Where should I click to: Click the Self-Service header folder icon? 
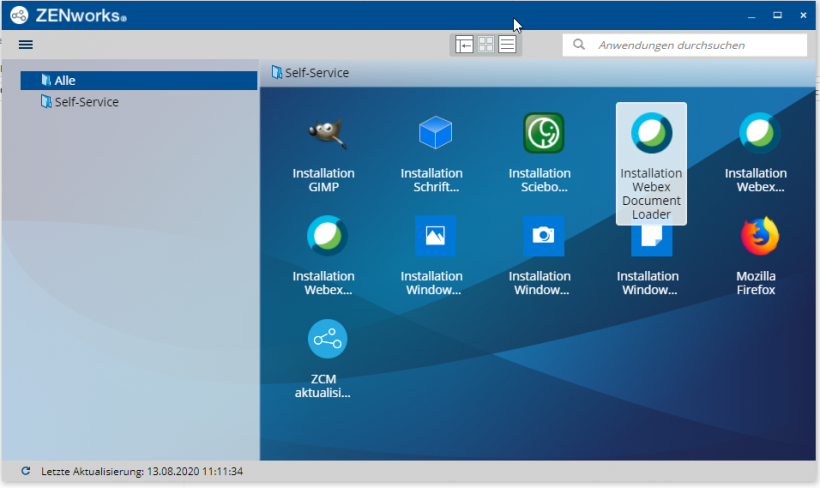(277, 72)
